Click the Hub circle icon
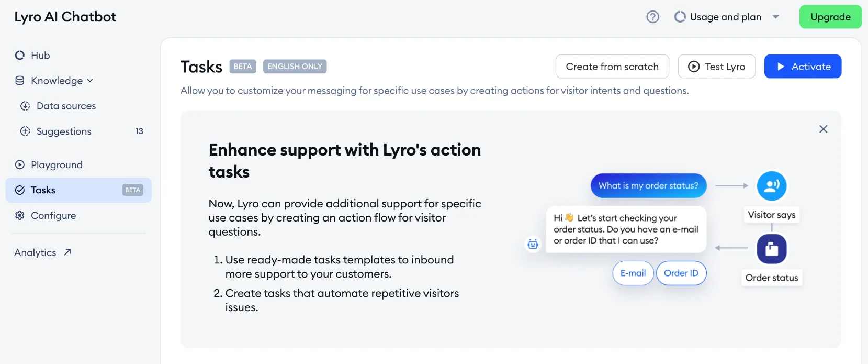Image resolution: width=868 pixels, height=364 pixels. (20, 55)
